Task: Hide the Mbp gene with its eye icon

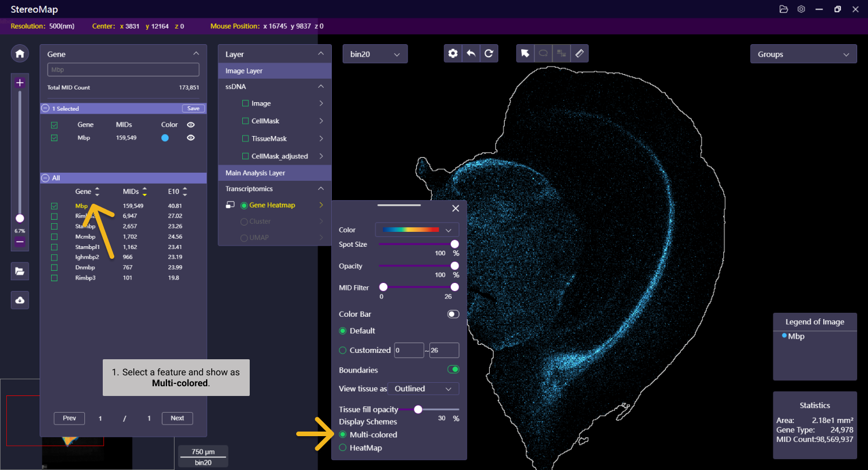Action: coord(191,138)
